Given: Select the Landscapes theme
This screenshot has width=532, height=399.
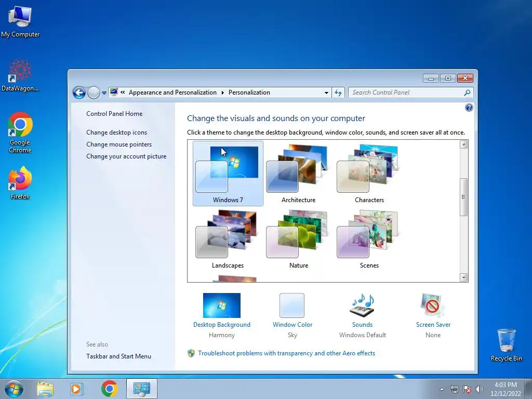Looking at the screenshot, I should tap(228, 239).
